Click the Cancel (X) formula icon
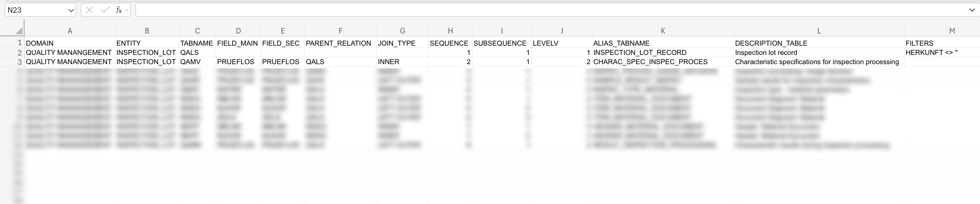This screenshot has width=980, height=204. click(x=89, y=10)
